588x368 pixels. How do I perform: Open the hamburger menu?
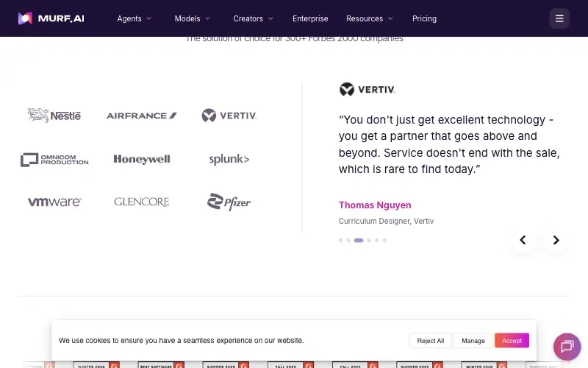(559, 18)
